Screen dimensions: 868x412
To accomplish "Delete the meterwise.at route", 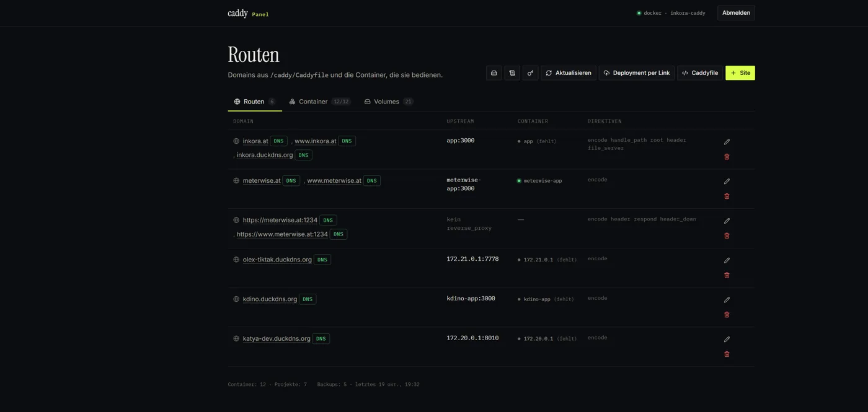I will 727,196.
